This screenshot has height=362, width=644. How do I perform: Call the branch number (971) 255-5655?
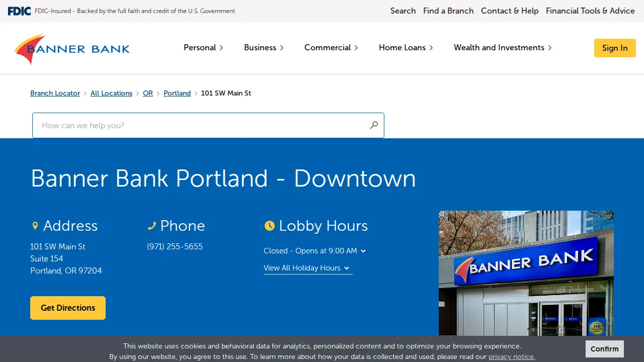[x=175, y=246]
